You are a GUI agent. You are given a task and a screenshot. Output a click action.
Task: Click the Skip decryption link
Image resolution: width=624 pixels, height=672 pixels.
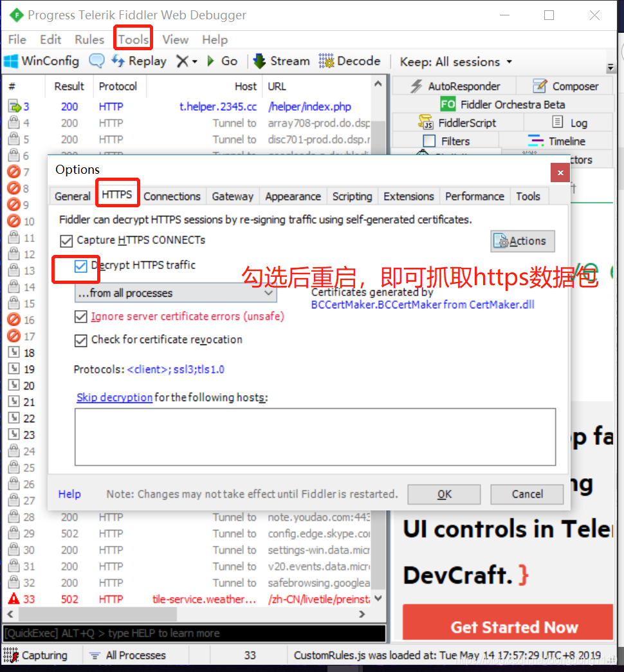[115, 397]
